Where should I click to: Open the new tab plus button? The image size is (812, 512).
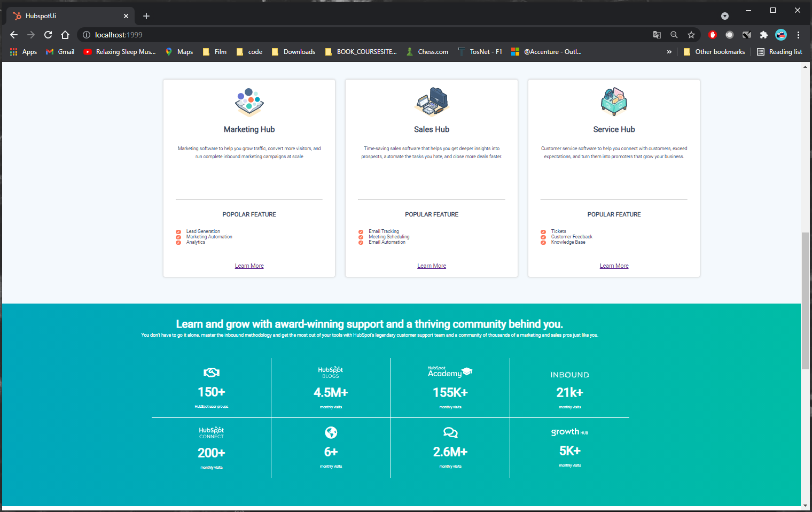pyautogui.click(x=146, y=16)
